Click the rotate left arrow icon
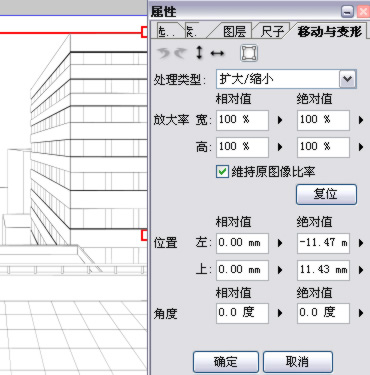Viewport: 370px width, 375px height. point(163,53)
